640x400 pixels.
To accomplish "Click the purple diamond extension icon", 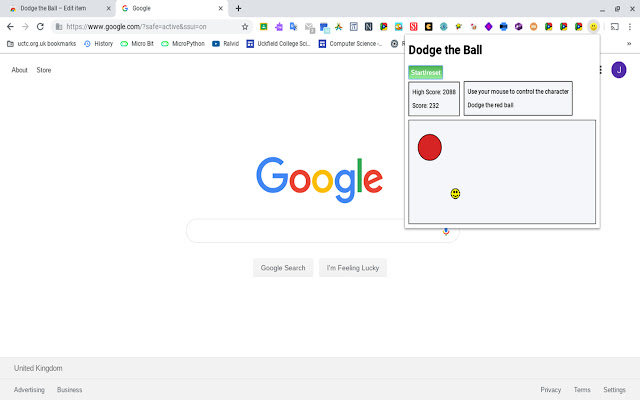I will click(489, 27).
